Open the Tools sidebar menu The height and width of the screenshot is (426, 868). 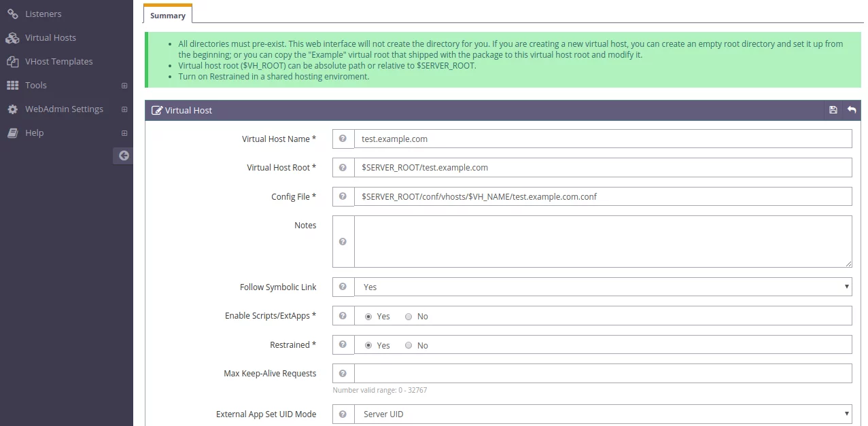point(67,85)
